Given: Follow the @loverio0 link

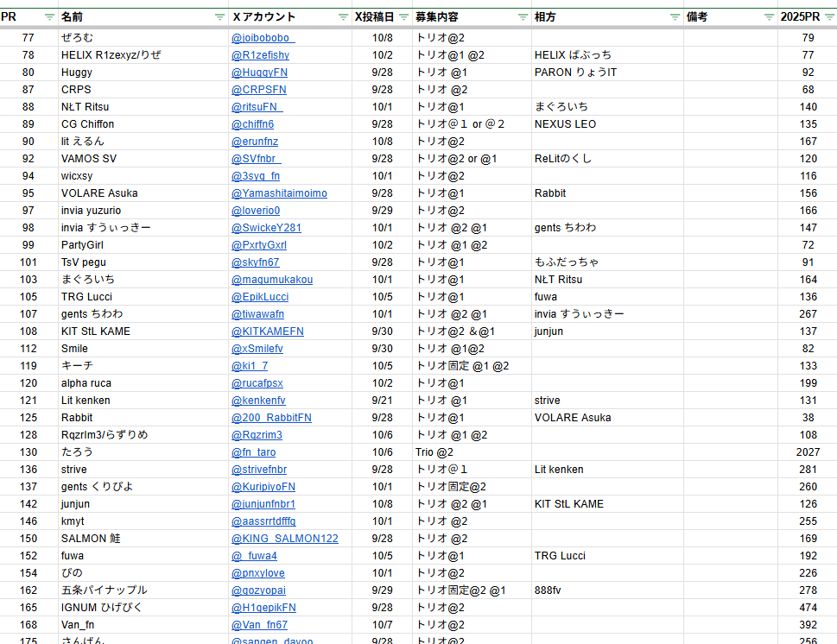Looking at the screenshot, I should pyautogui.click(x=255, y=211).
